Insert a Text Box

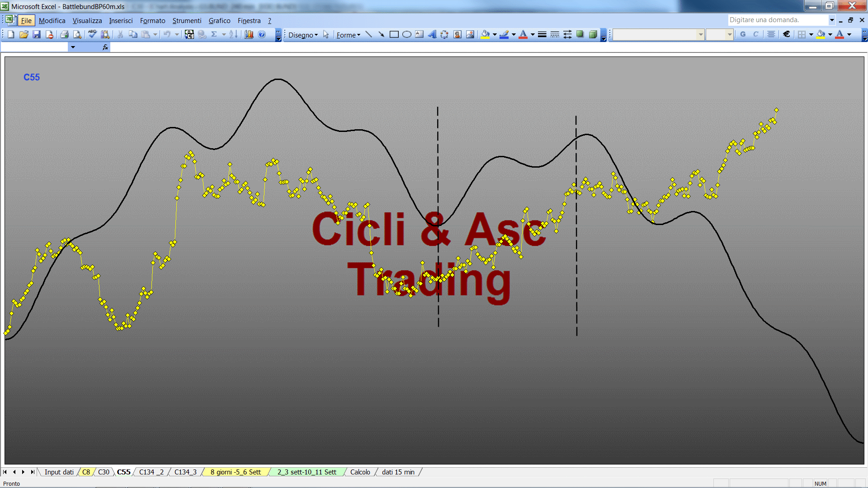[x=419, y=34]
